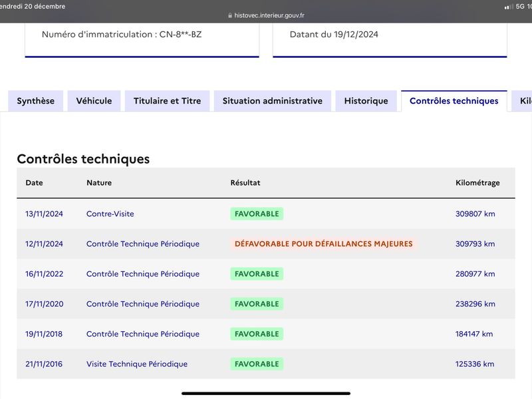This screenshot has height=399, width=532.
Task: Click the Datant du 19/12/2024 text
Action: (334, 35)
